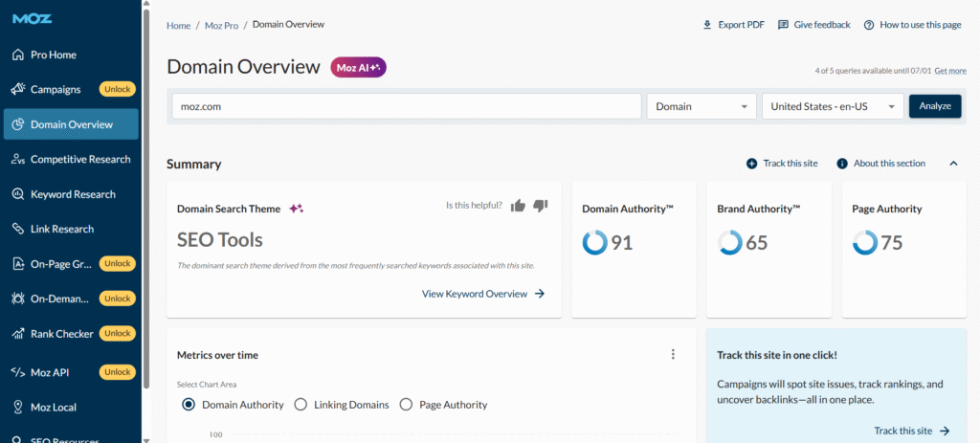The height and width of the screenshot is (443, 980).
Task: Click the thumbs up helpful icon
Action: pos(518,206)
